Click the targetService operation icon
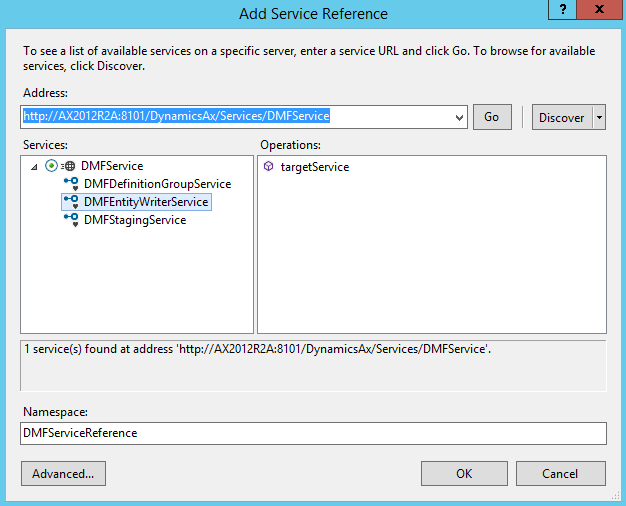 (x=268, y=167)
